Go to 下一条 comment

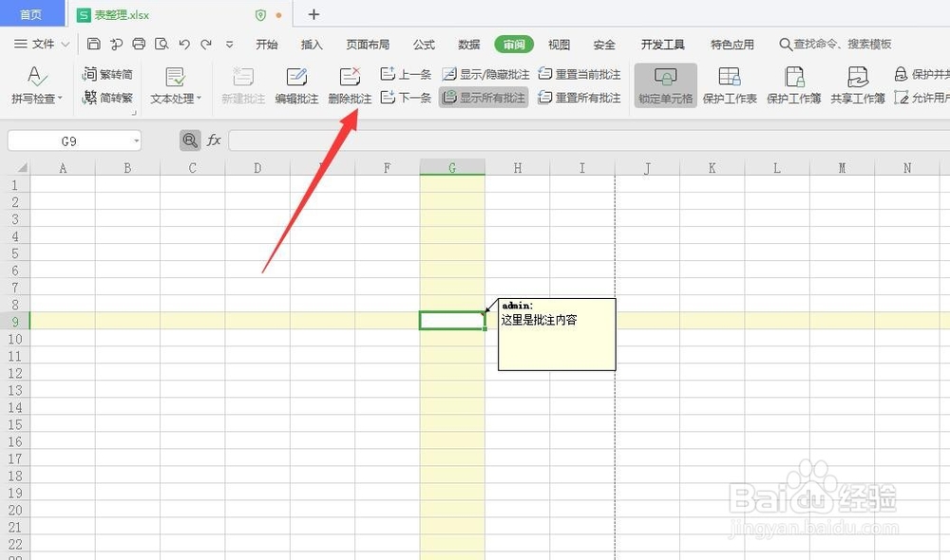(x=406, y=98)
